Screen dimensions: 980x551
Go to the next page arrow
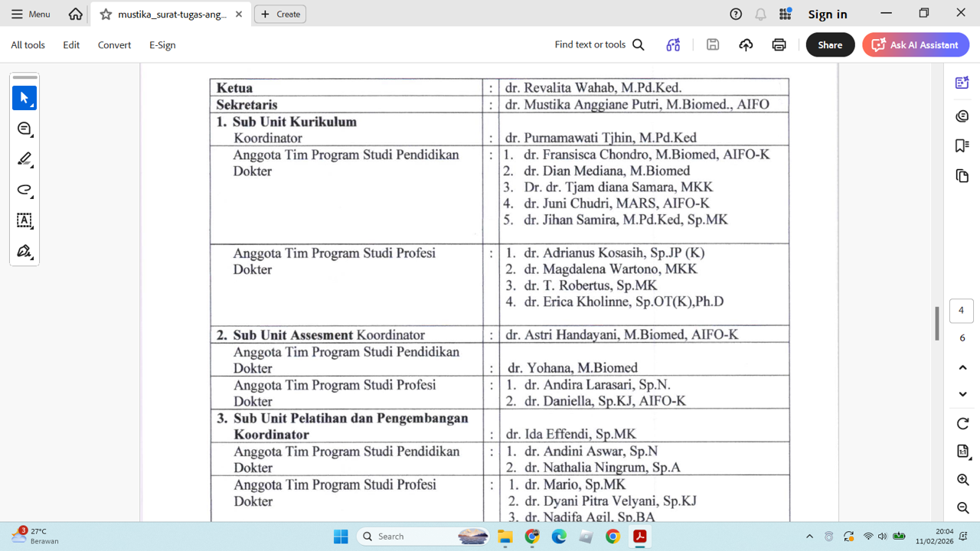click(x=962, y=394)
